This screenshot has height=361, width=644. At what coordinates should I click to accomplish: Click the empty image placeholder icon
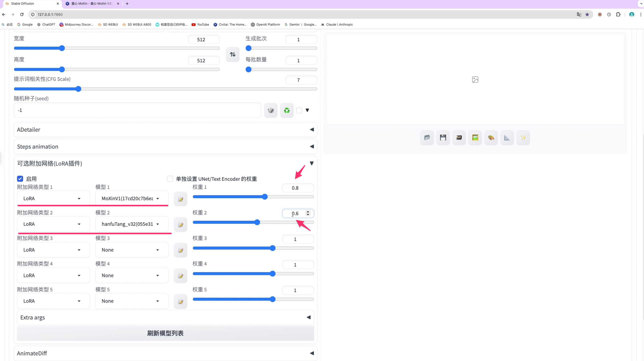[475, 80]
